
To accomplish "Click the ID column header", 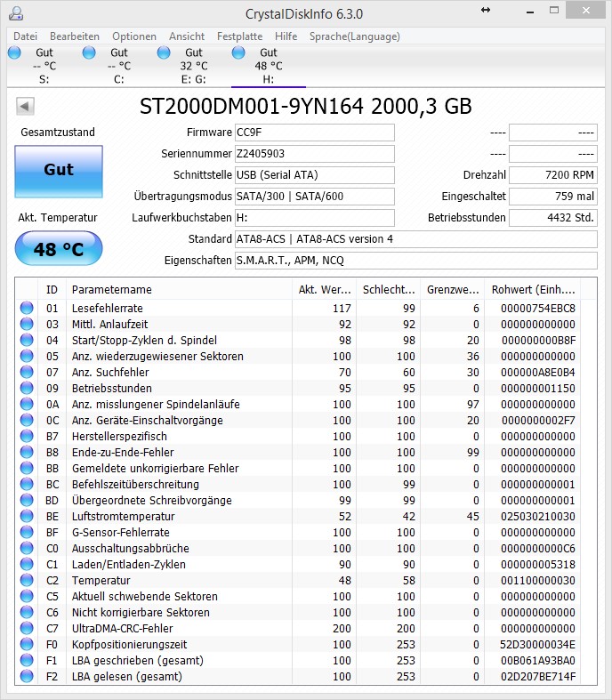I will pyautogui.click(x=52, y=289).
